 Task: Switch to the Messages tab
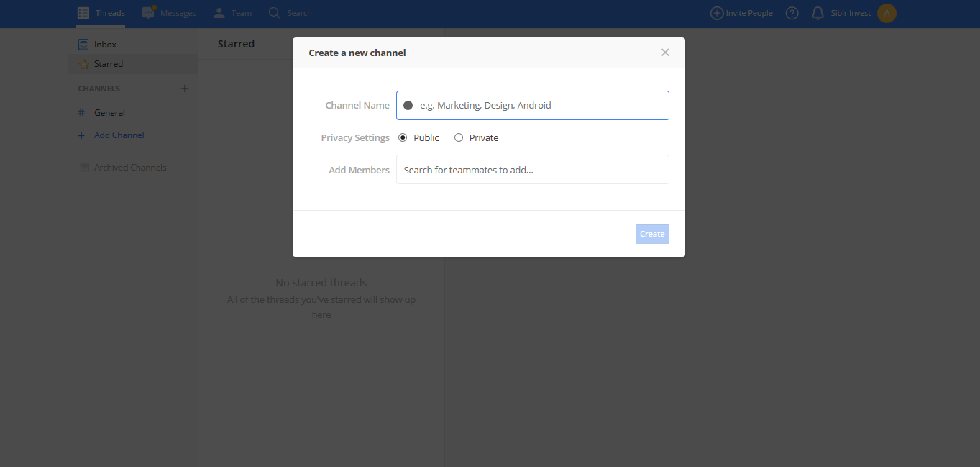(x=169, y=13)
